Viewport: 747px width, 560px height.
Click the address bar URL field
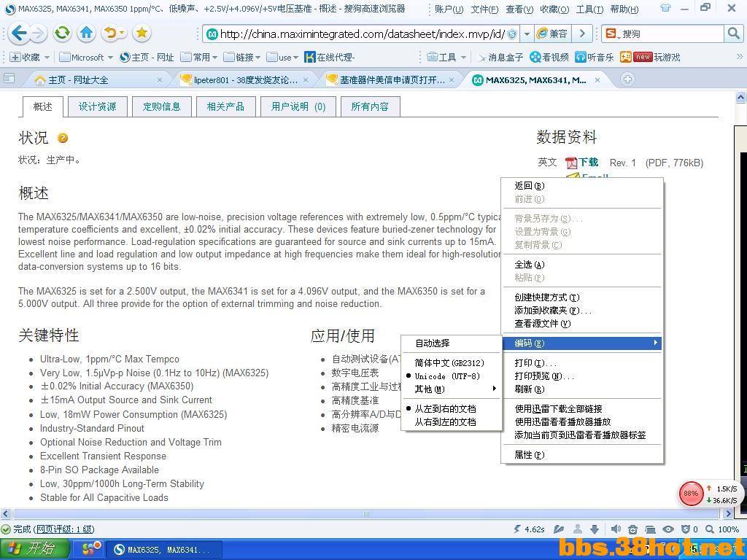[362, 34]
